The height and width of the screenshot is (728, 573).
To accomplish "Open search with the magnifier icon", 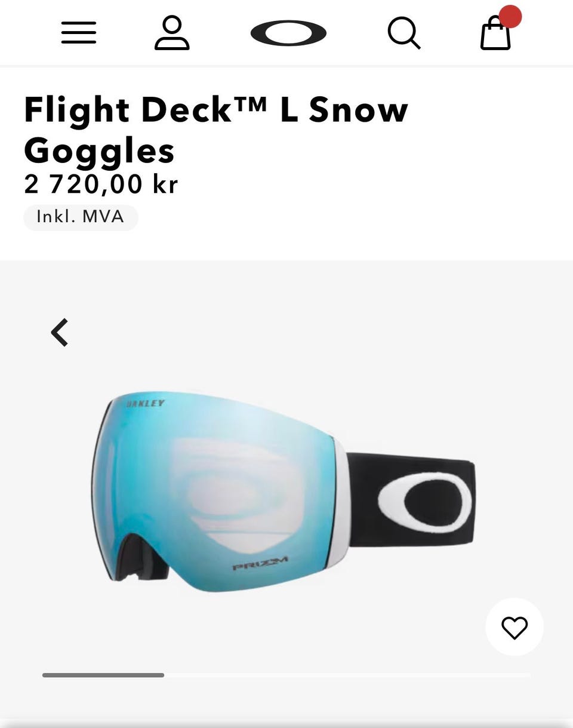I will click(404, 33).
